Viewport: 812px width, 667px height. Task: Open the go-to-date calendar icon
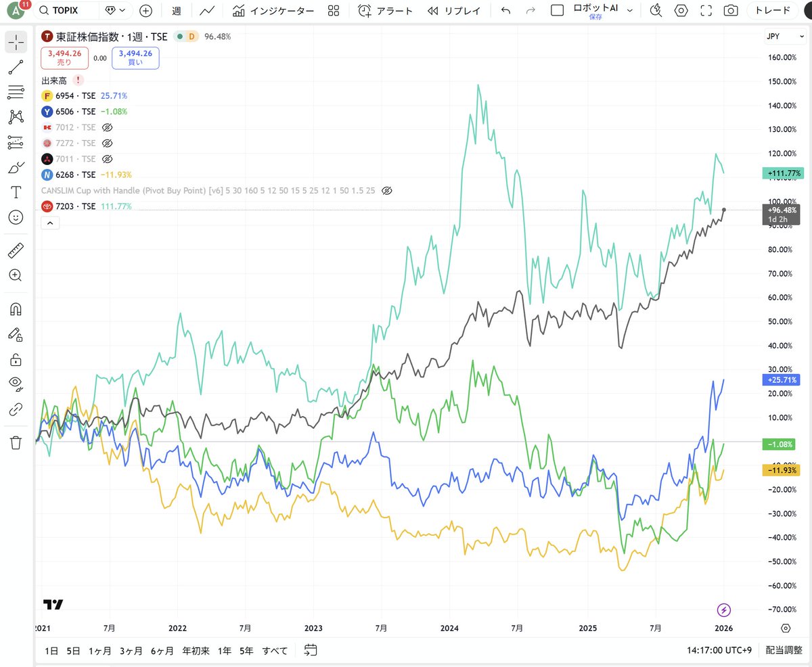pyautogui.click(x=311, y=651)
